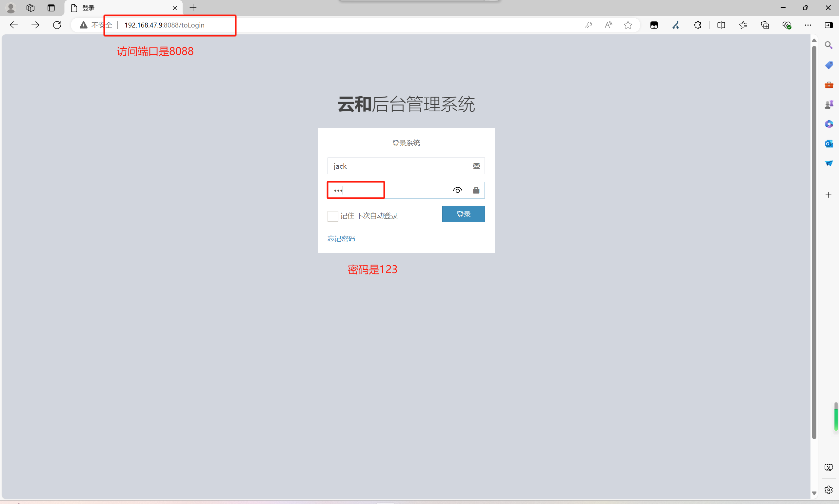Open browser Extensions puzzle icon

[697, 25]
